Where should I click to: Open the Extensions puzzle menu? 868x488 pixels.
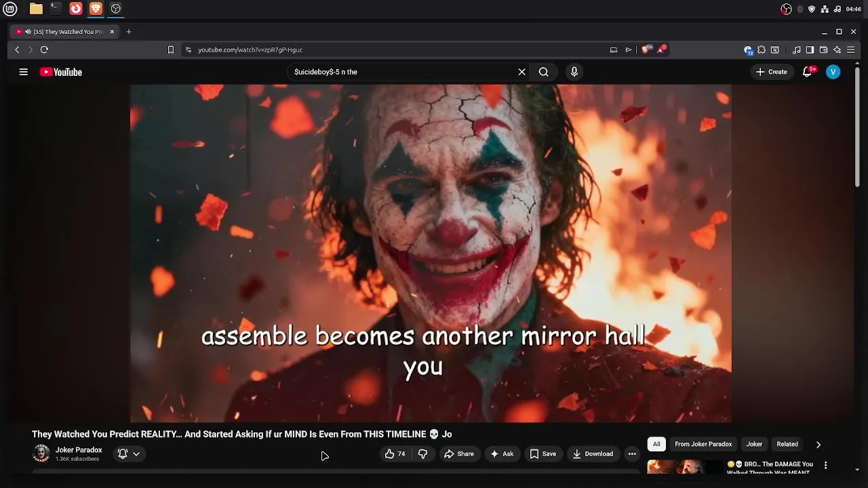pyautogui.click(x=762, y=49)
